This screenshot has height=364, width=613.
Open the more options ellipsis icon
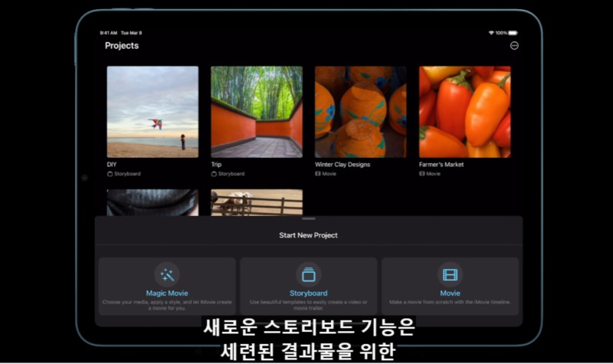click(514, 46)
